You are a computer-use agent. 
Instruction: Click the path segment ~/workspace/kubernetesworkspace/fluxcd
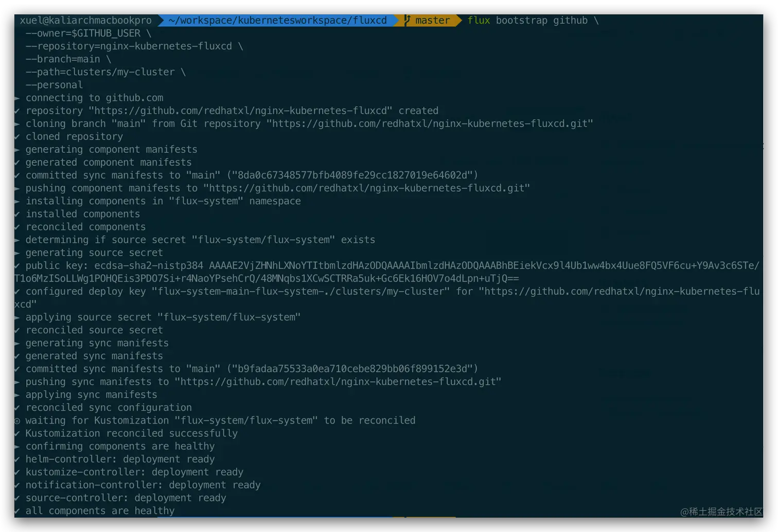click(x=277, y=21)
